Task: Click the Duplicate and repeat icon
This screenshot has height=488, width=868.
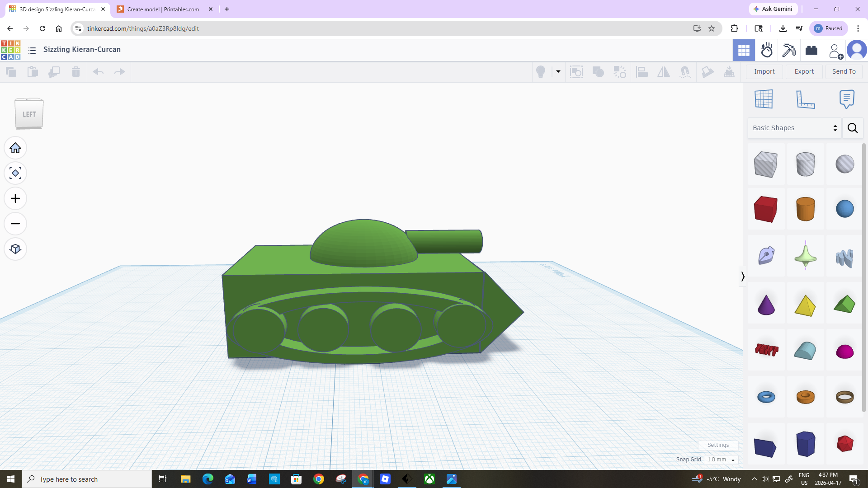Action: click(x=54, y=72)
